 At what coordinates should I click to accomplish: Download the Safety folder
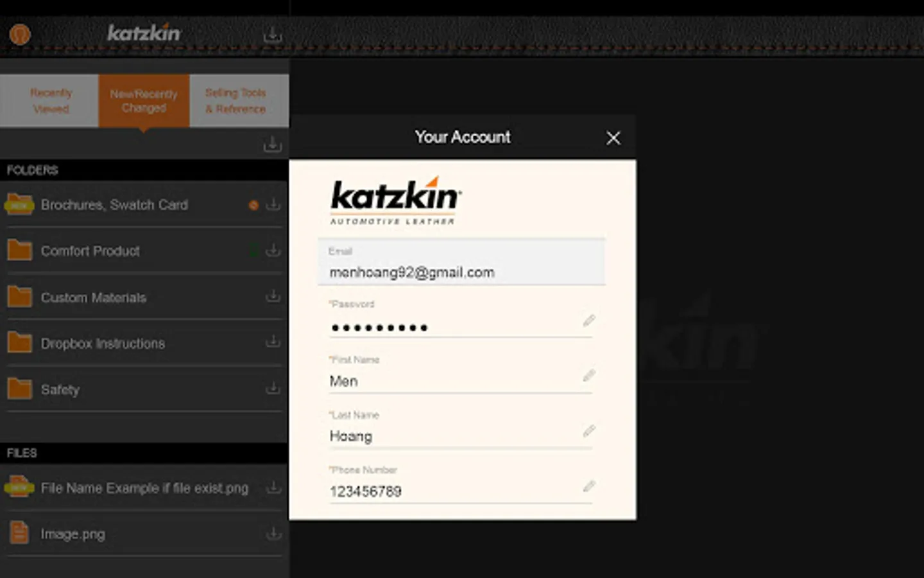[x=273, y=388]
